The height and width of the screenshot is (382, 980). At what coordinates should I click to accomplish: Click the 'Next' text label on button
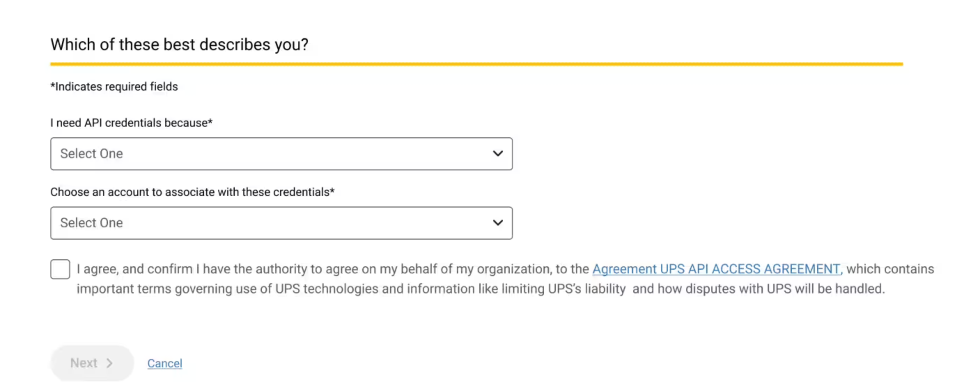click(x=84, y=363)
